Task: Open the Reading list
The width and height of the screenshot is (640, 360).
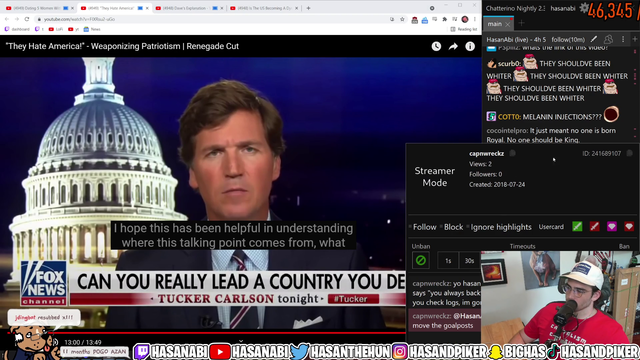Action: click(464, 29)
